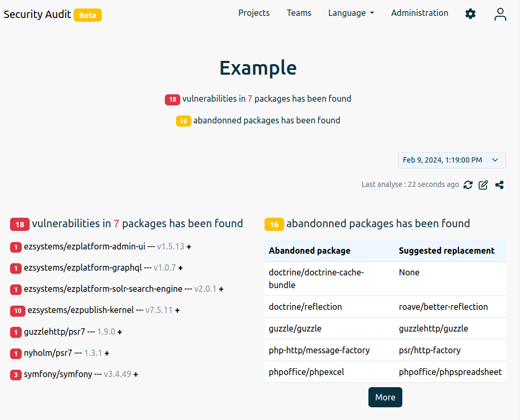This screenshot has width=520, height=420.
Task: Expand guzzlehttp/psr7 vulnerability details
Action: pyautogui.click(x=120, y=332)
